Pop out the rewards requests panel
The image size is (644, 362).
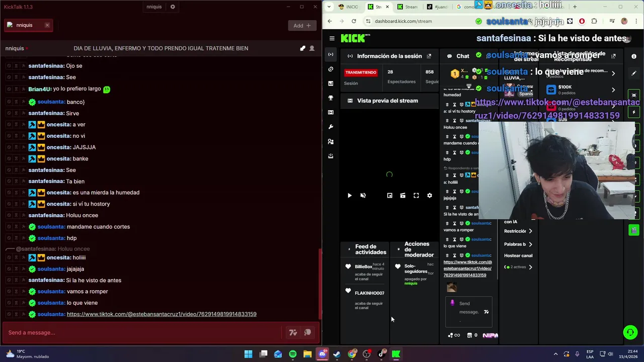[613, 56]
